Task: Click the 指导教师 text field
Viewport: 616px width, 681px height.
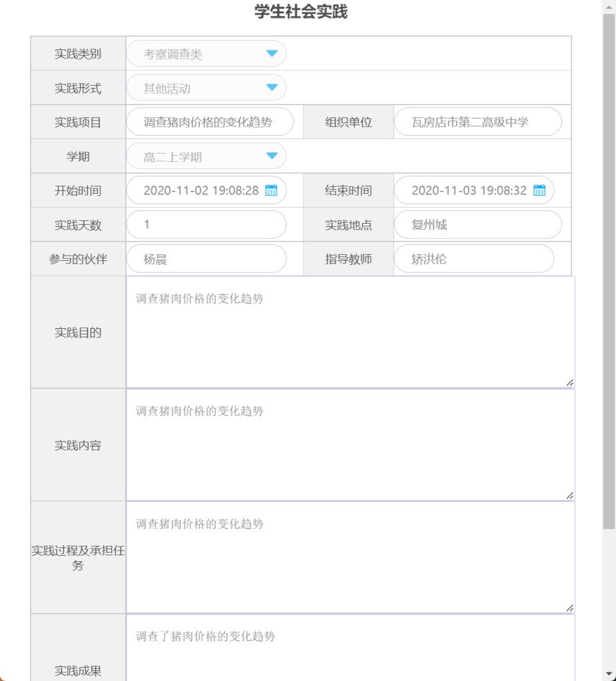Action: [473, 259]
